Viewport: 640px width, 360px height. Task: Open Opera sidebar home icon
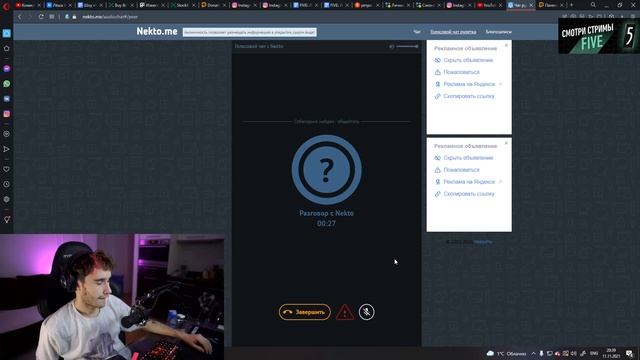tap(7, 48)
